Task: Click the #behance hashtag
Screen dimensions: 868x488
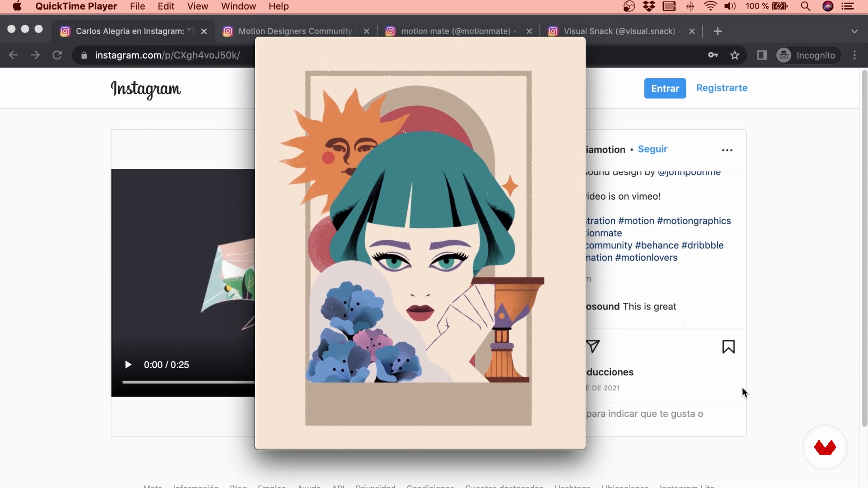Action: (x=657, y=246)
